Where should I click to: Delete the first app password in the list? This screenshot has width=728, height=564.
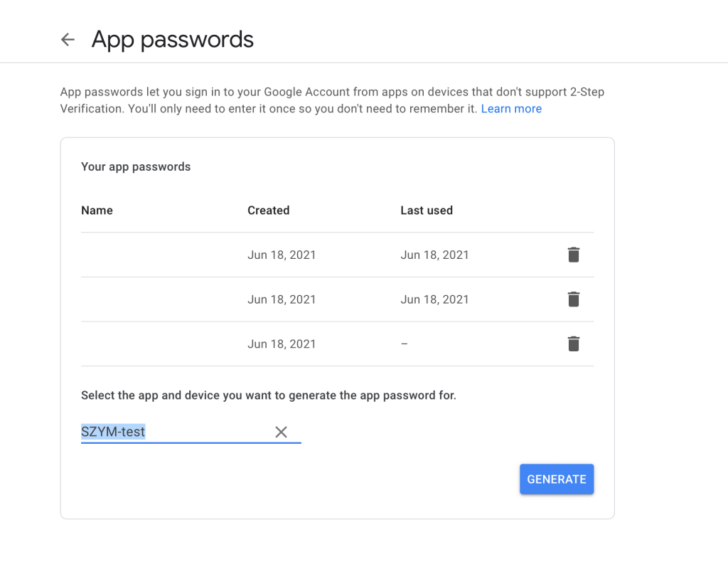coord(574,255)
